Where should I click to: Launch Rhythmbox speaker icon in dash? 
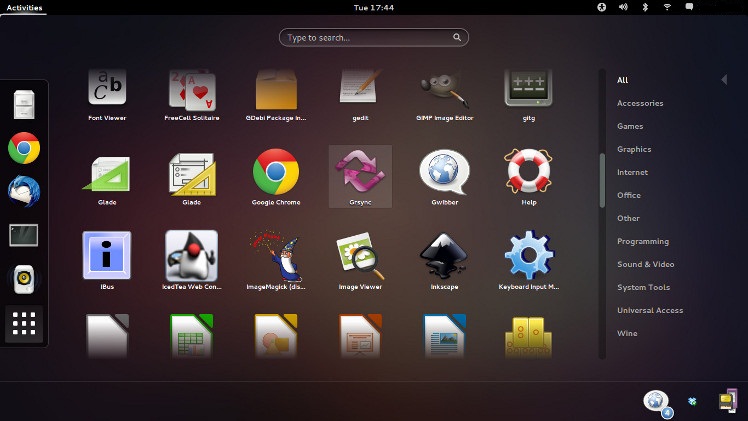(24, 279)
